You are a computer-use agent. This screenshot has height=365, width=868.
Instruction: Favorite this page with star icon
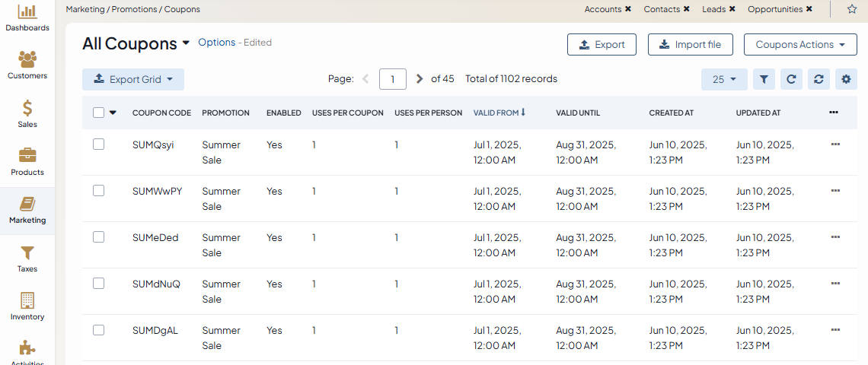[x=851, y=9]
